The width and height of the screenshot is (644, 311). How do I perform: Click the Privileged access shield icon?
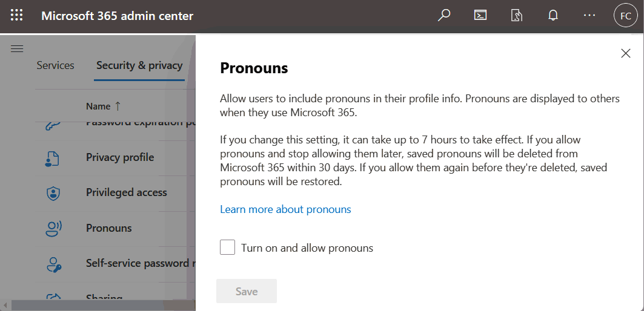click(x=53, y=193)
